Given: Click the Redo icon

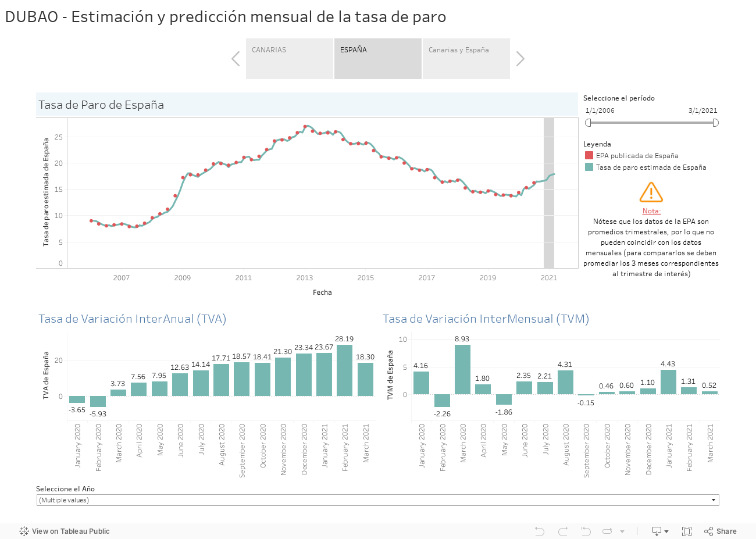Looking at the screenshot, I should pyautogui.click(x=562, y=531).
